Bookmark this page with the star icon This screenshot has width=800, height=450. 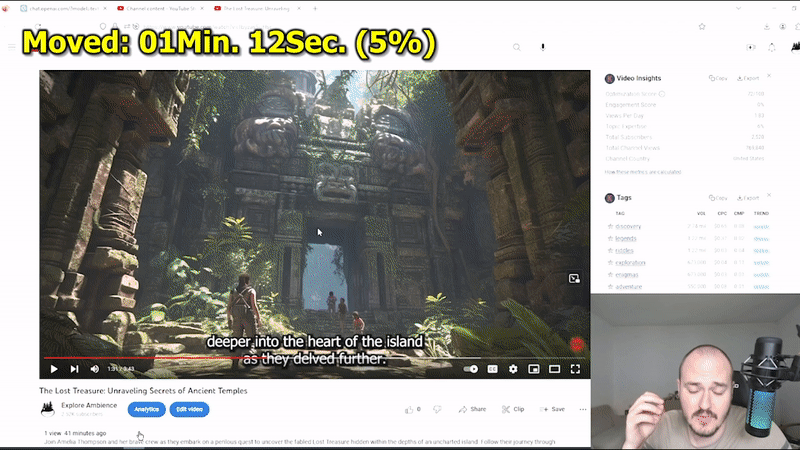click(x=702, y=27)
